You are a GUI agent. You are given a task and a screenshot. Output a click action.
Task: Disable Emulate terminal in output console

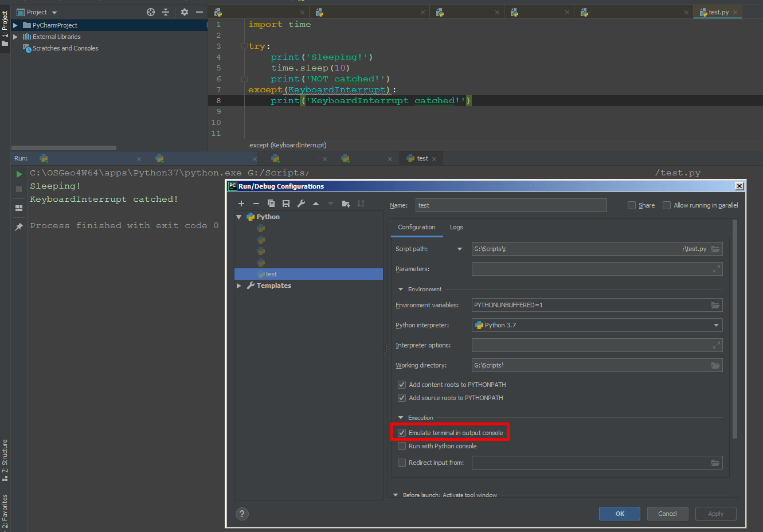point(402,432)
